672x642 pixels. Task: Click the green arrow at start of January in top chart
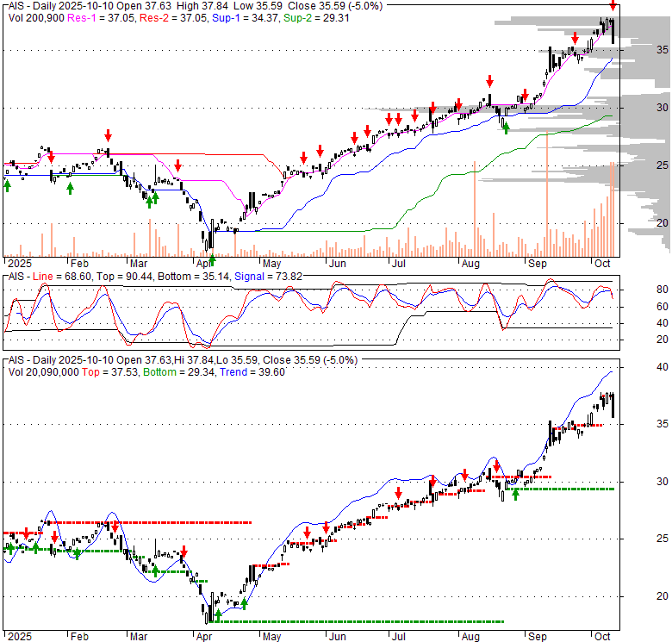pos(7,185)
